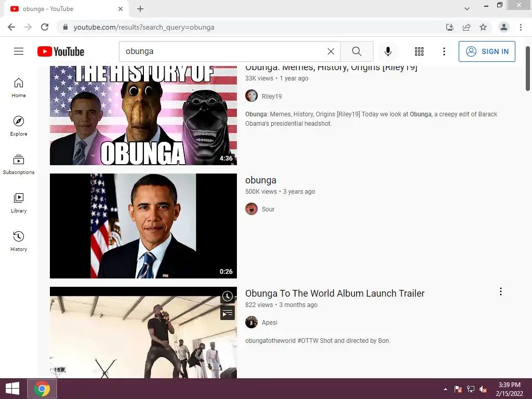Viewport: 532px width, 399px height.
Task: Click '500K views' under obunga video
Action: [x=261, y=192]
